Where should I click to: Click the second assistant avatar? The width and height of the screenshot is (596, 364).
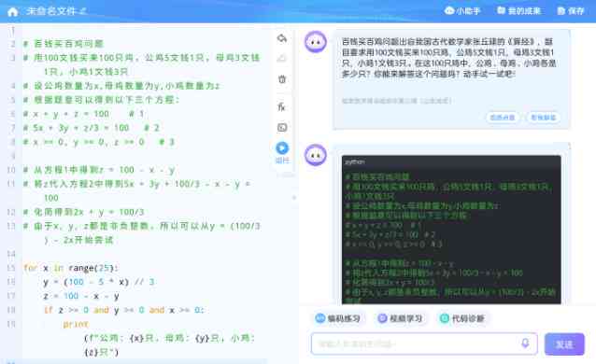[316, 155]
